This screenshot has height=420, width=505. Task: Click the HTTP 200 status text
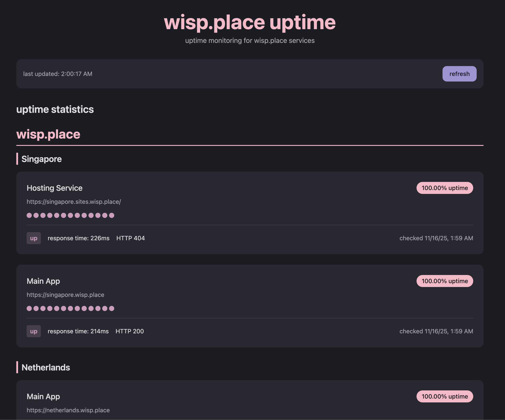130,331
